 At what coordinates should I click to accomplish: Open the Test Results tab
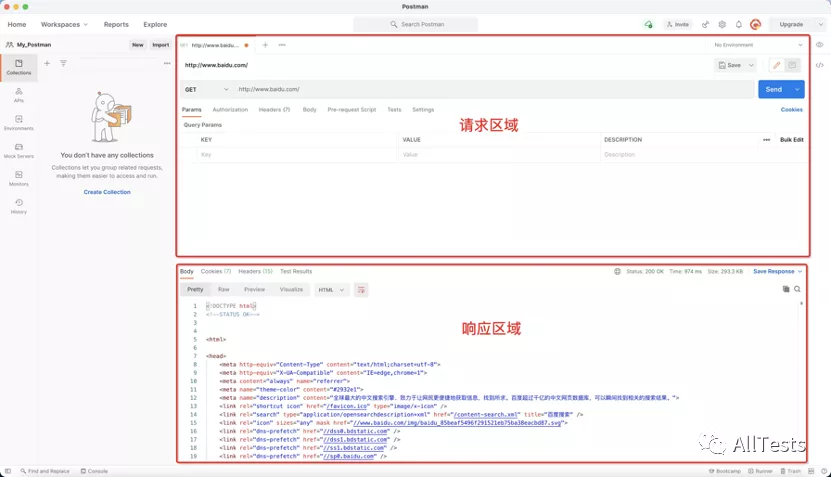point(296,271)
